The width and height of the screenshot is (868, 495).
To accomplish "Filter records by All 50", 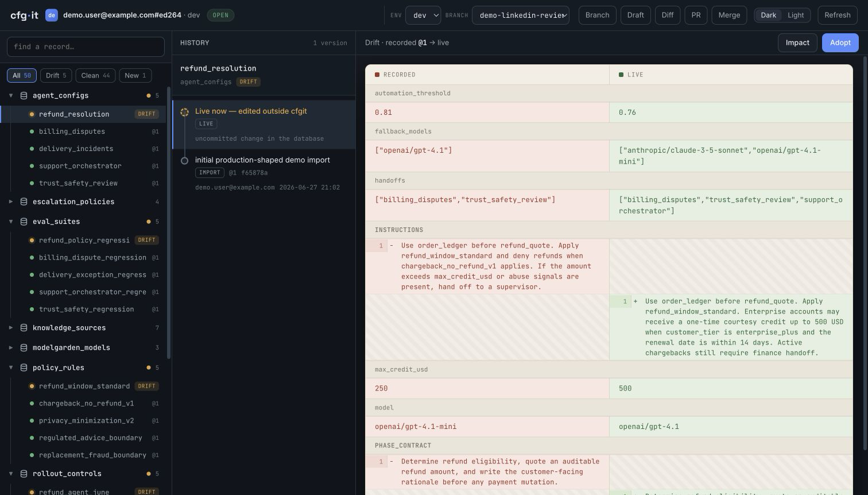I will [x=22, y=75].
